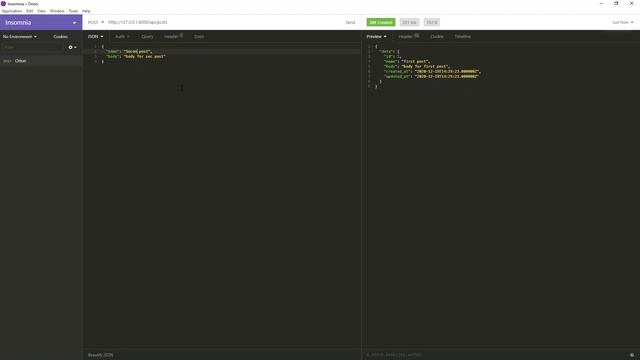640x360 pixels.
Task: Click Beautify JSON in request footer
Action: click(100, 355)
